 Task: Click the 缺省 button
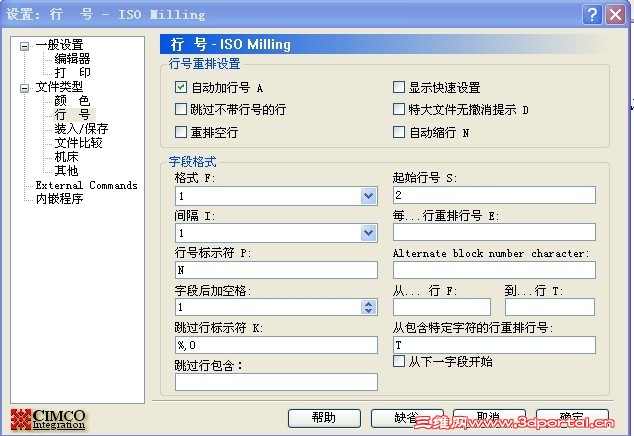point(407,418)
